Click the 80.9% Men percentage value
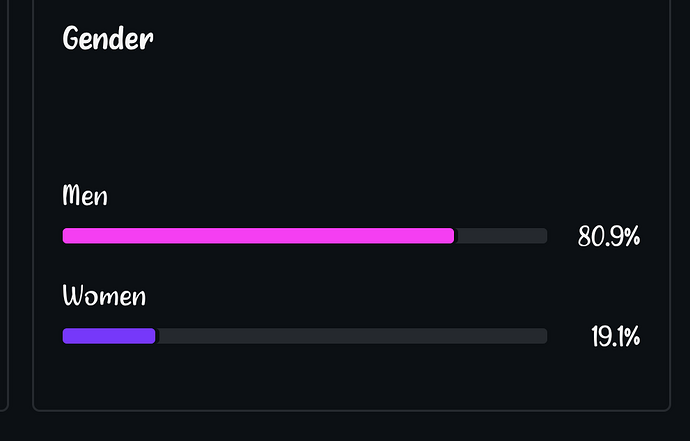 [x=608, y=237]
